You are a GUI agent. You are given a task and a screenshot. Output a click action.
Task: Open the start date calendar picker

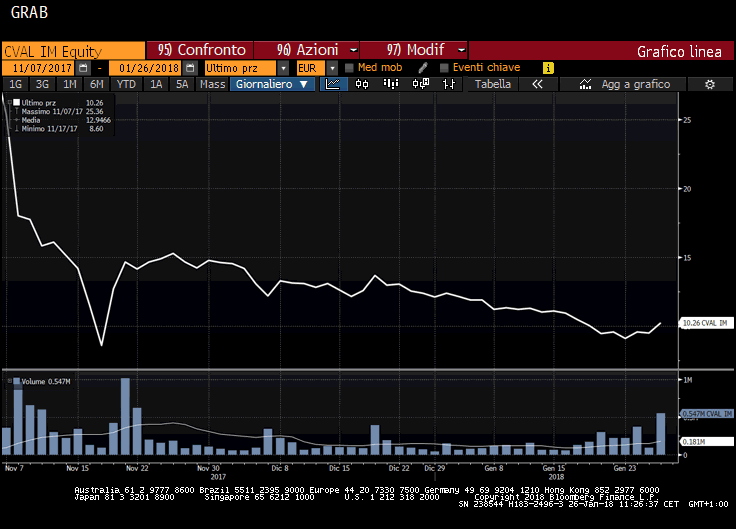83,68
